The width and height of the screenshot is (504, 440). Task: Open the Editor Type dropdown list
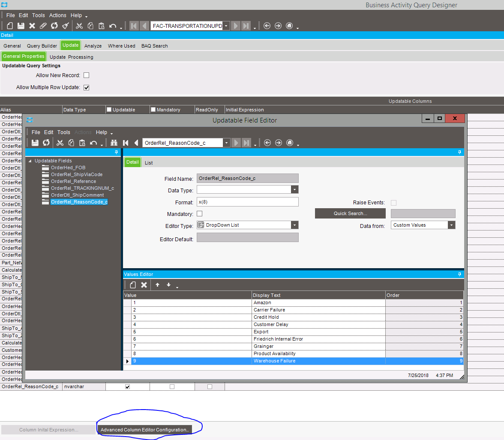click(x=294, y=225)
